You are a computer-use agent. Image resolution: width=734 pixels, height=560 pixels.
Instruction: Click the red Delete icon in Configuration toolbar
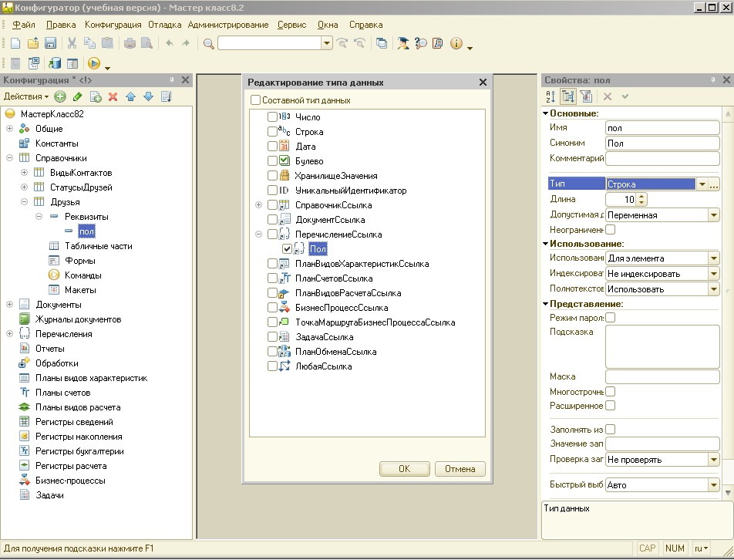click(x=113, y=96)
